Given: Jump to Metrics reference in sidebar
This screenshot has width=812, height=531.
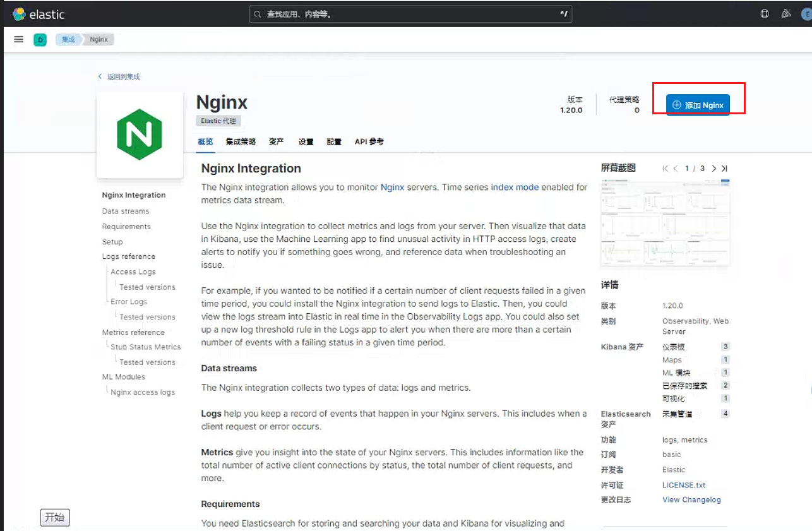Looking at the screenshot, I should (x=133, y=332).
